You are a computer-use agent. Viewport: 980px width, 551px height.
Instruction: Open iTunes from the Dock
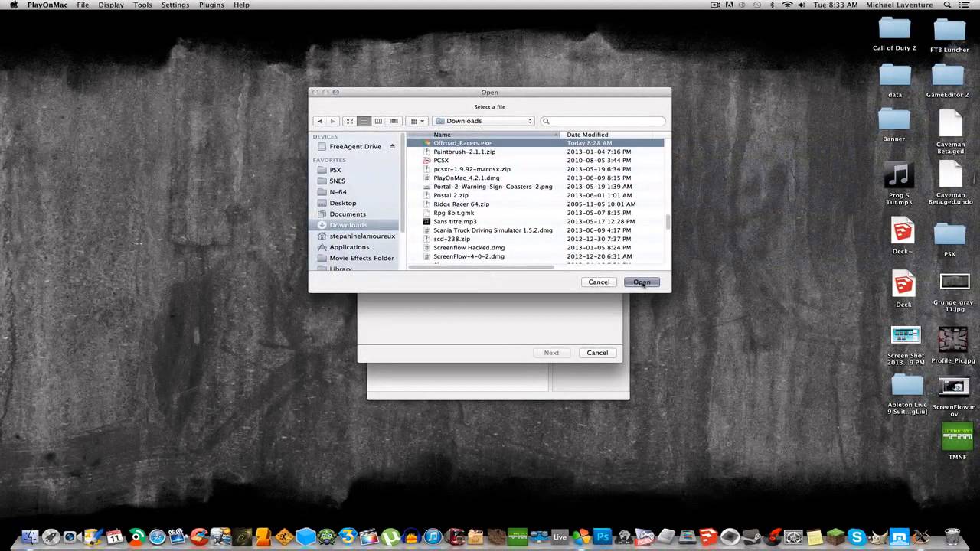tap(433, 536)
